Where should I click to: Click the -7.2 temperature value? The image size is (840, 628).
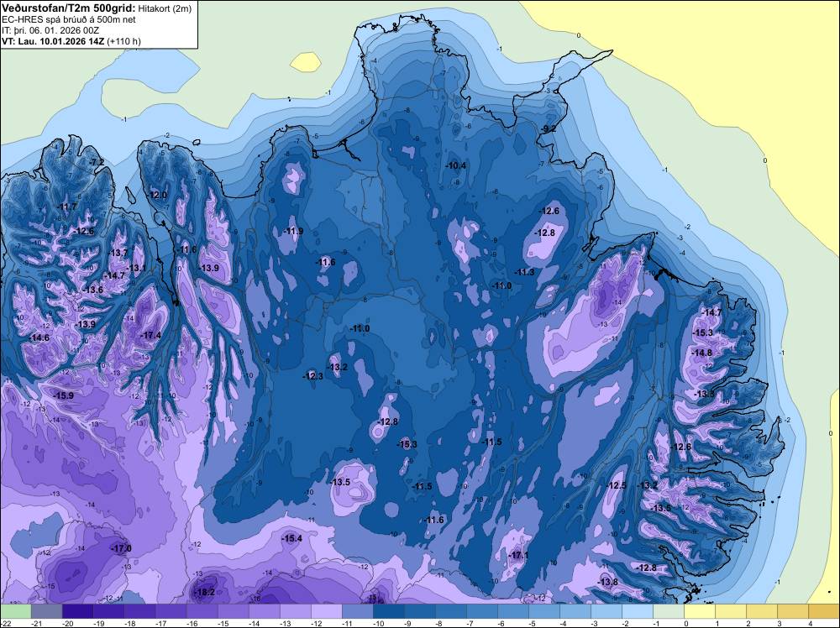(96, 162)
